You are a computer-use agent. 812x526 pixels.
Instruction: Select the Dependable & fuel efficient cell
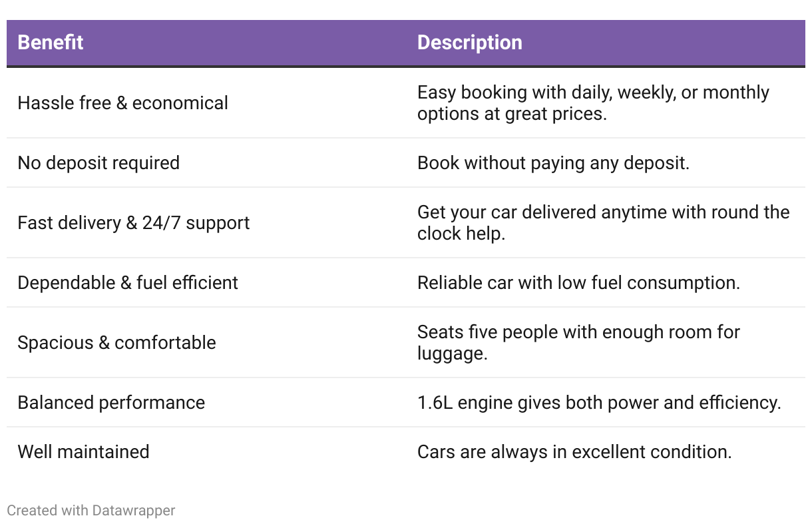128,283
